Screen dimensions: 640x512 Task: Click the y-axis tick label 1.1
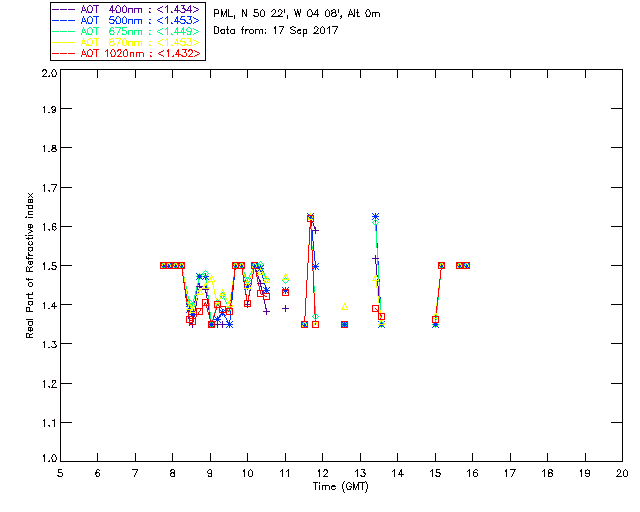[49, 423]
